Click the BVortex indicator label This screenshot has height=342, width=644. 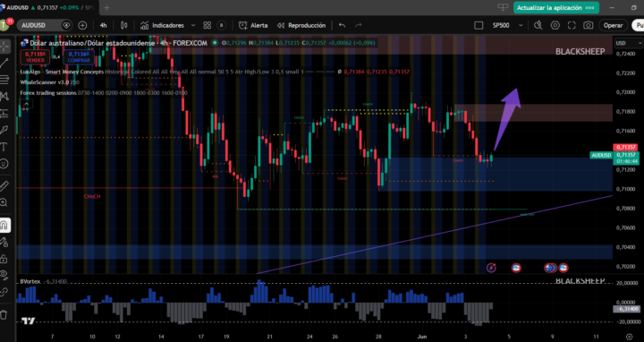[30, 282]
